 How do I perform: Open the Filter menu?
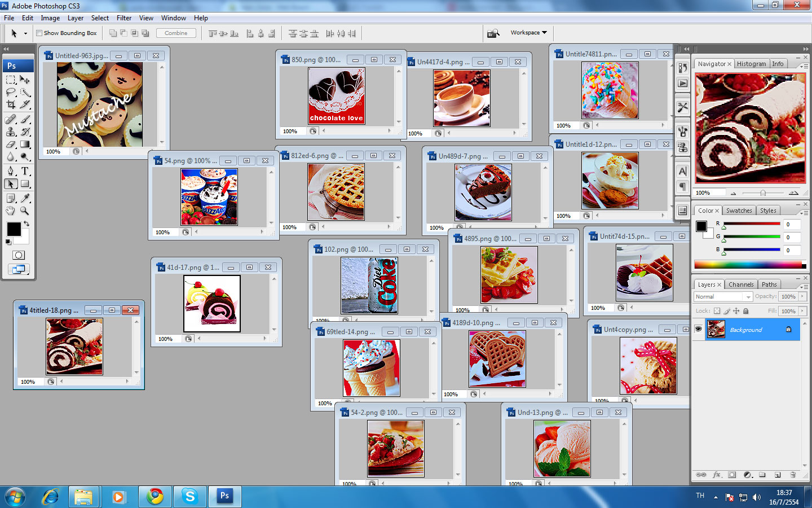124,18
